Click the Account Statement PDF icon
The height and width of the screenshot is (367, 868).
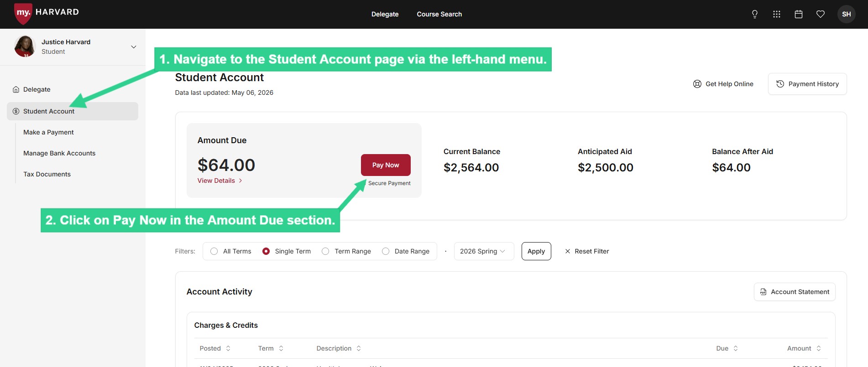(x=763, y=292)
